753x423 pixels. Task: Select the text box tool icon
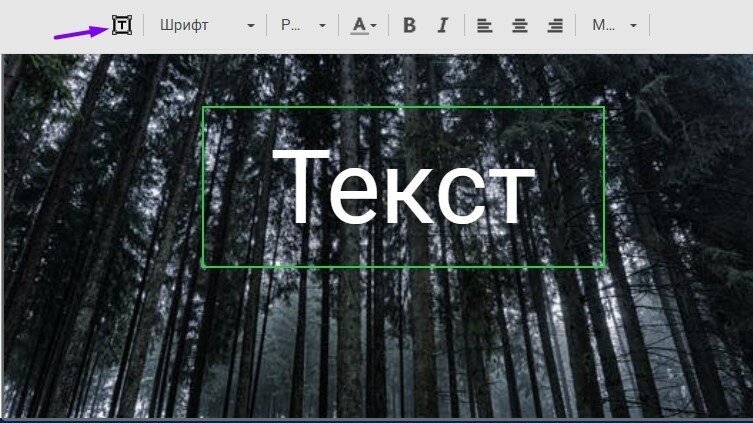point(122,25)
